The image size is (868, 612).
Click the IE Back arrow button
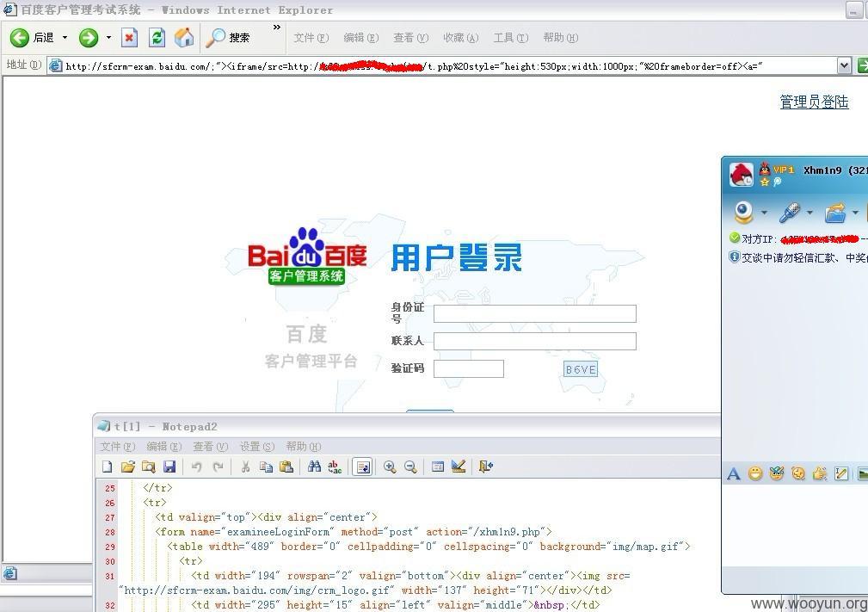(x=20, y=38)
